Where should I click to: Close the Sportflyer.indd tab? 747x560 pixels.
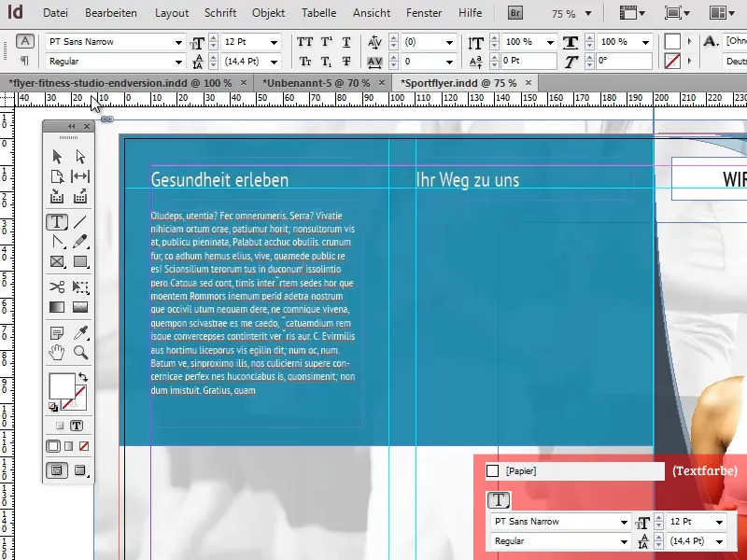pyautogui.click(x=529, y=82)
